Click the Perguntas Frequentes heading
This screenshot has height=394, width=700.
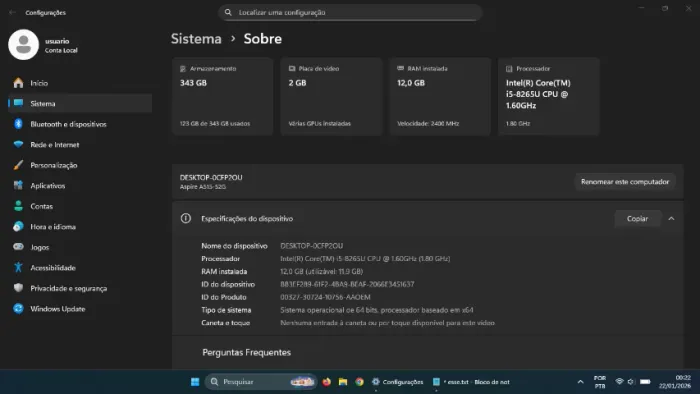tap(246, 353)
